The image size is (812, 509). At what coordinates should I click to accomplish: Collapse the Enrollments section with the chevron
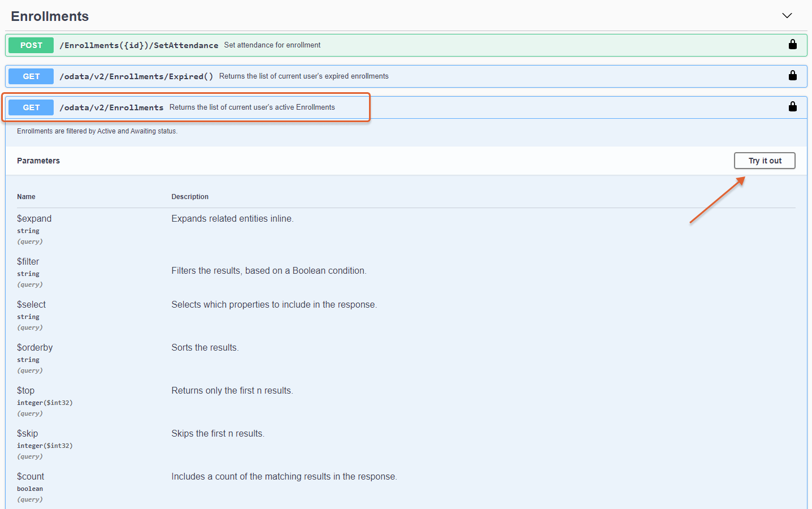(x=787, y=15)
